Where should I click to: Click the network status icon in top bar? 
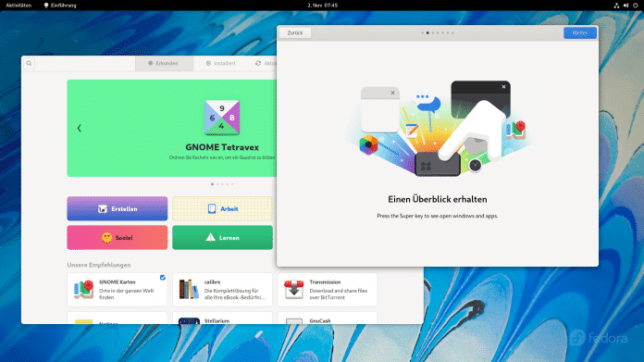pos(616,6)
